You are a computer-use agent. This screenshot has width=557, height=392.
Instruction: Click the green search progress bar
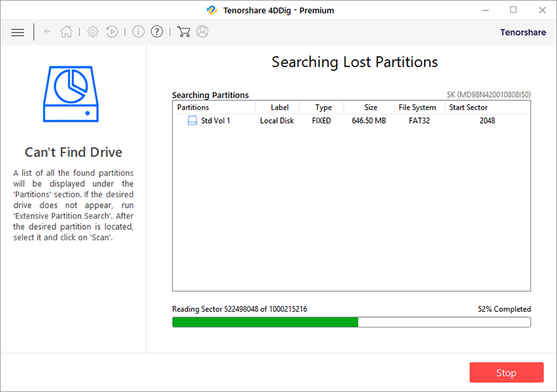[351, 322]
